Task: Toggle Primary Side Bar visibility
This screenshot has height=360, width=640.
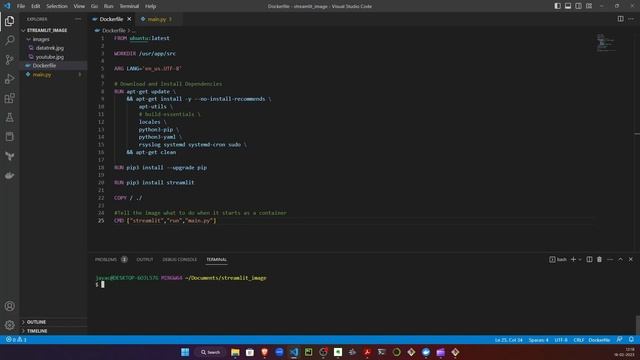Action: 557,6
